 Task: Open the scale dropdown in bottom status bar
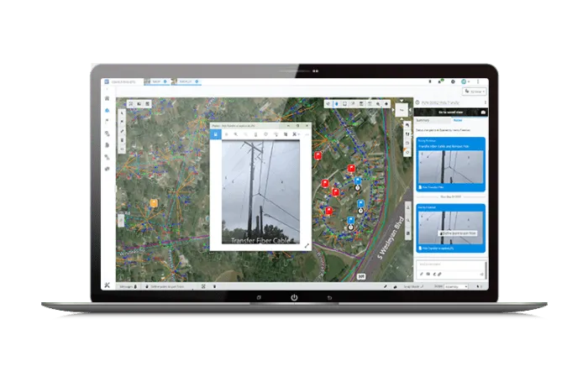point(456,286)
